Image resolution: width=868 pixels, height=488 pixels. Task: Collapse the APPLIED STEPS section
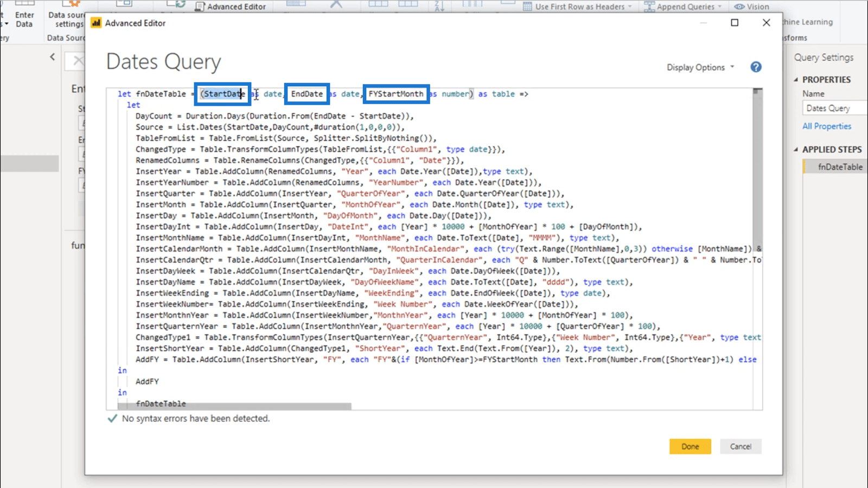point(796,150)
